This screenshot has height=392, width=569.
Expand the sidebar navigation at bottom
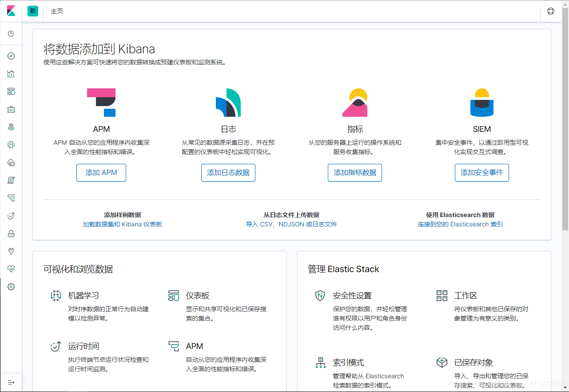pos(11,382)
